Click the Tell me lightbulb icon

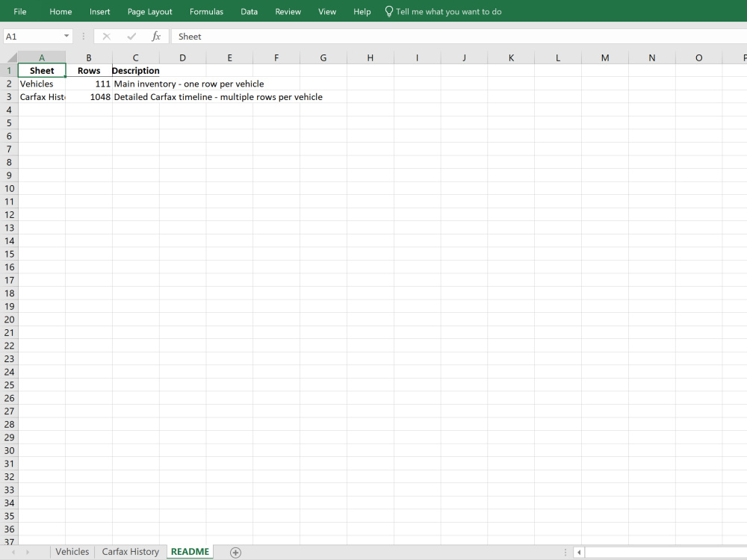click(388, 11)
